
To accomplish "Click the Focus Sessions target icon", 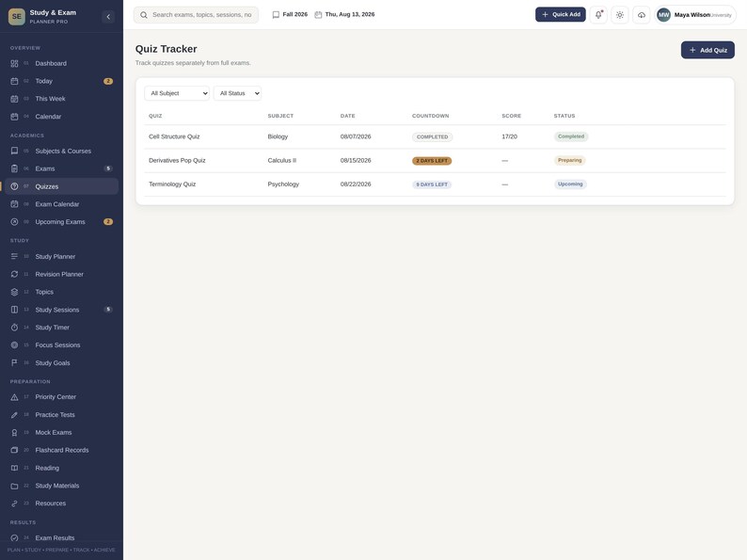I will click(x=14, y=345).
